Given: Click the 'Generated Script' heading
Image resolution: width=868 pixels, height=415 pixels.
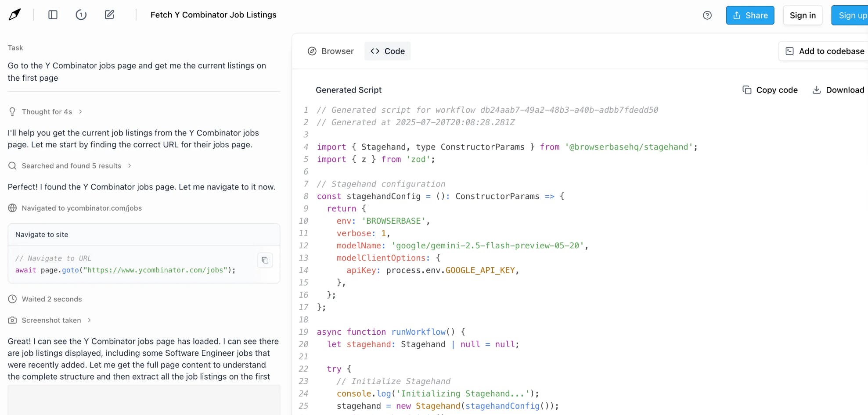Looking at the screenshot, I should 349,90.
